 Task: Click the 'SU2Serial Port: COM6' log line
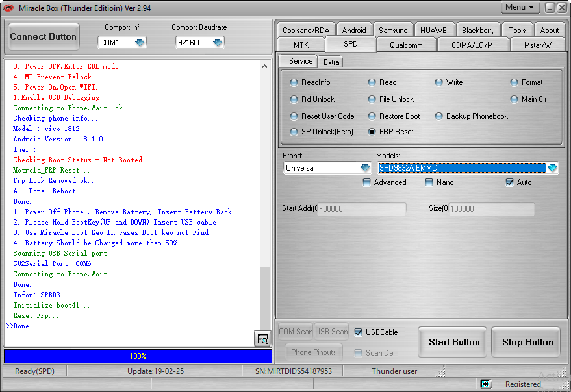(x=52, y=263)
